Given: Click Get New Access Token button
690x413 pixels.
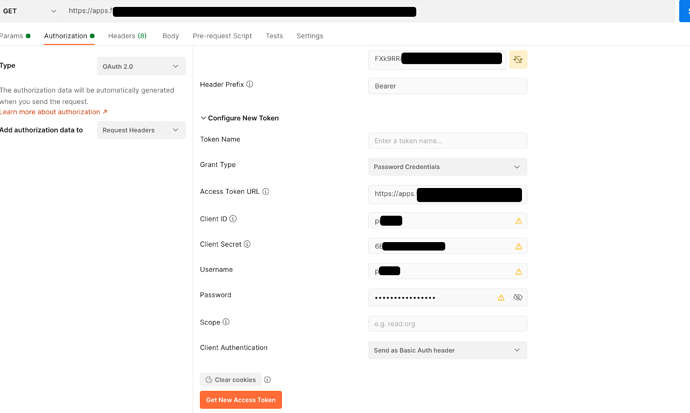Looking at the screenshot, I should pyautogui.click(x=241, y=400).
